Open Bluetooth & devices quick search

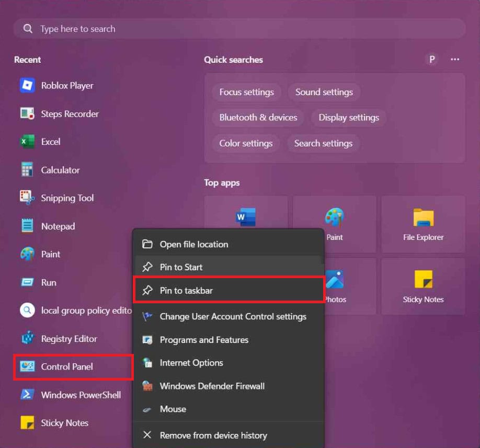click(x=258, y=118)
